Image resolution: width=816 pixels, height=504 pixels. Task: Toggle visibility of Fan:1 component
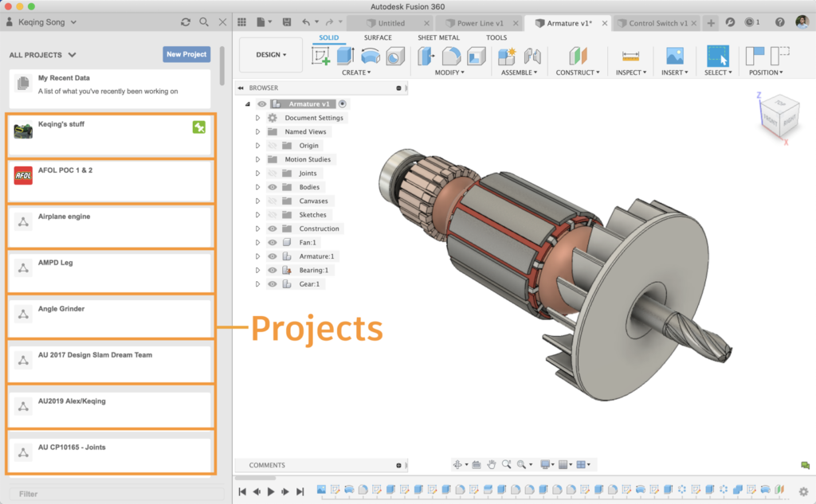point(273,242)
